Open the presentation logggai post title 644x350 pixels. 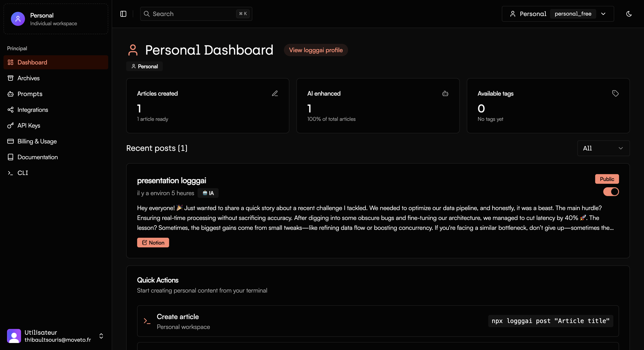coord(172,180)
